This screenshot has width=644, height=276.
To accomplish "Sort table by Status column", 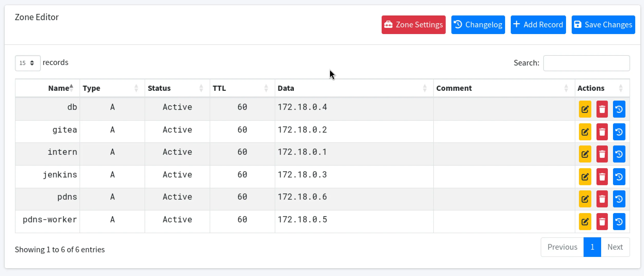I will [177, 88].
